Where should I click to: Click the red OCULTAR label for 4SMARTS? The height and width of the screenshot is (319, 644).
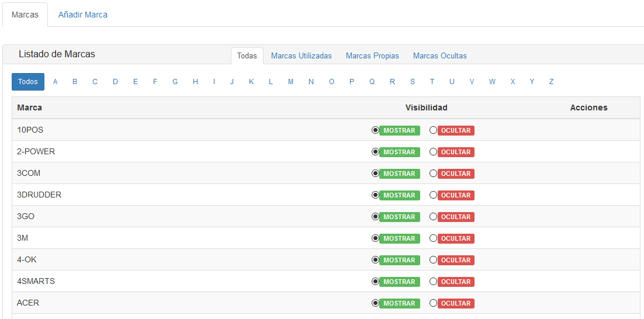coord(456,282)
